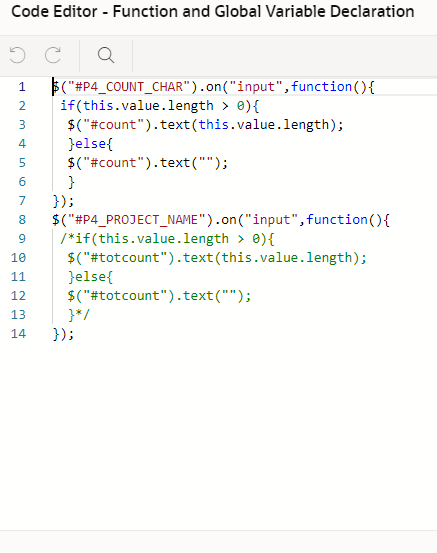The image size is (437, 553).
Task: Click the Code Editor dialog title
Action: [x=213, y=12]
